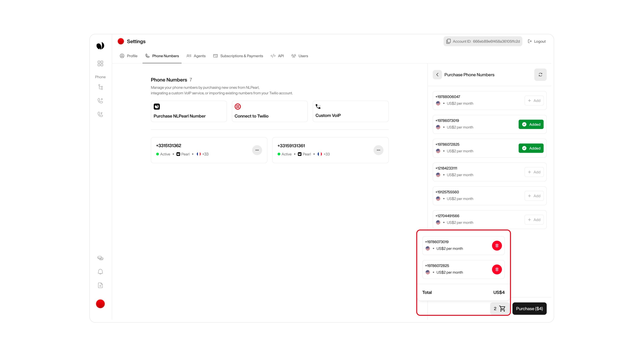The image size is (644, 357).
Task: Copy the Account ID
Action: [x=448, y=41]
